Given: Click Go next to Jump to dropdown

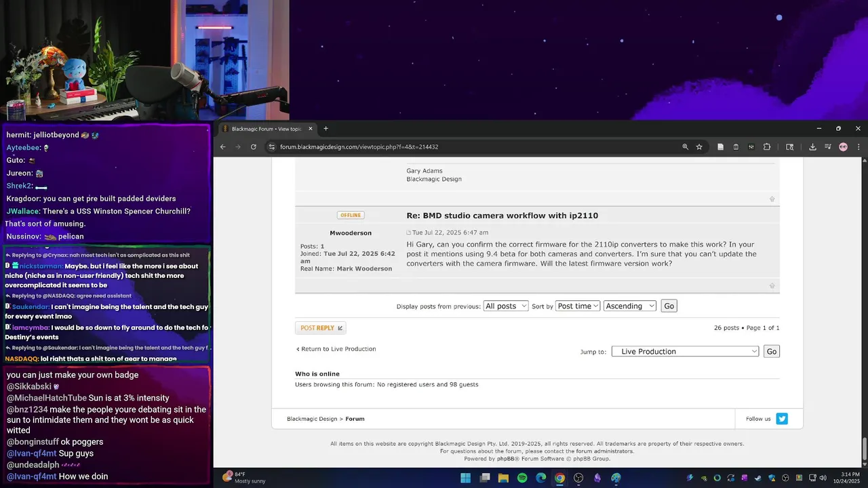Looking at the screenshot, I should 772,351.
